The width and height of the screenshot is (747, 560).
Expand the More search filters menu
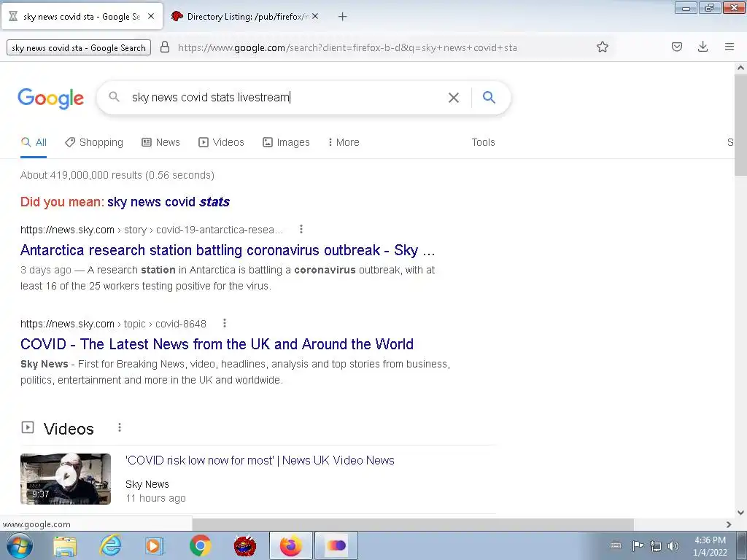(344, 142)
